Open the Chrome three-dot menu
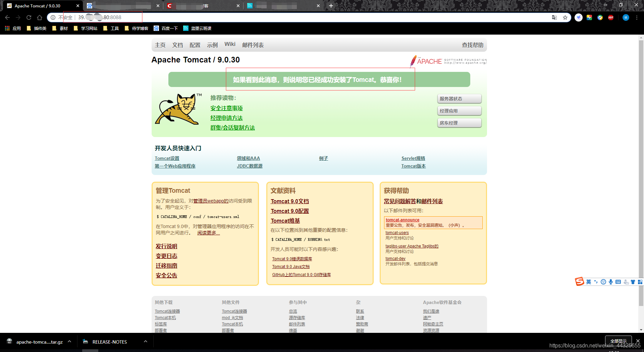This screenshot has height=352, width=644. [x=637, y=17]
